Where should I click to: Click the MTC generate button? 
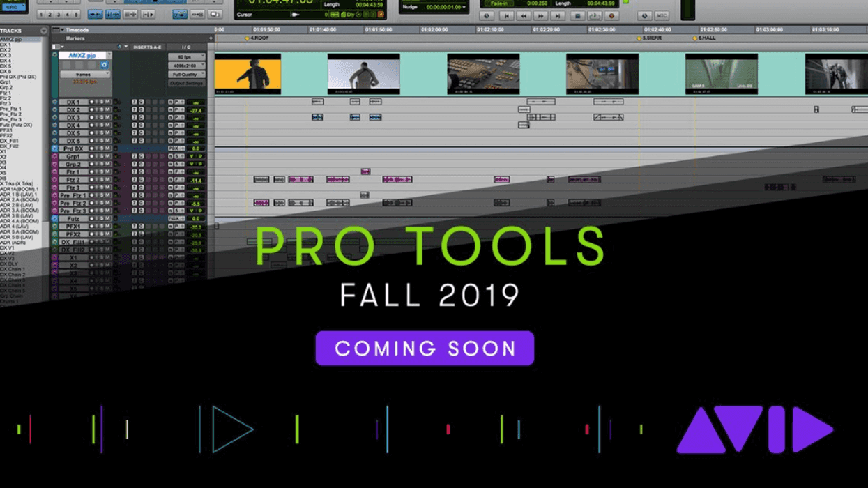point(661,15)
